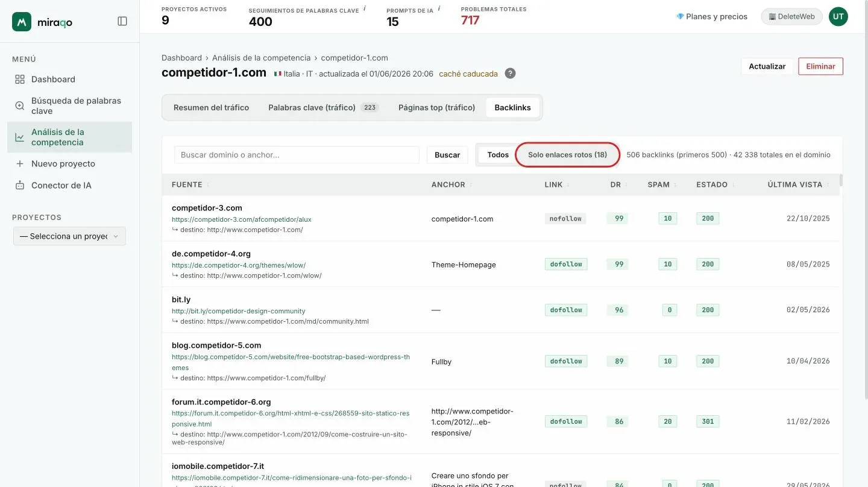Click the sort icon on the ESTADO column

(734, 185)
